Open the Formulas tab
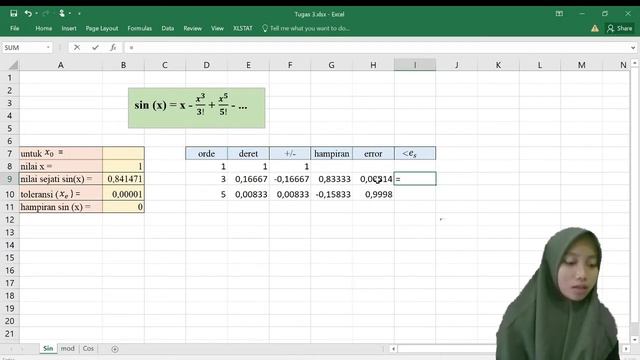640x360 pixels. (x=140, y=28)
